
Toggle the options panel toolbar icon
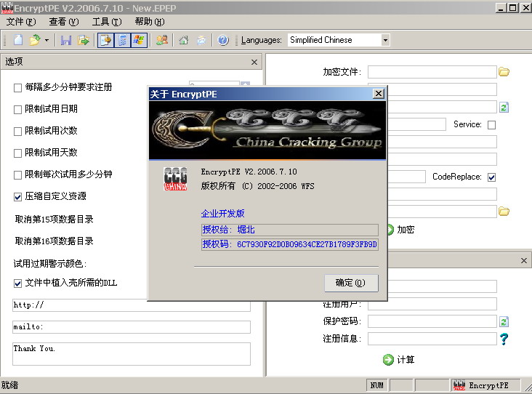point(106,40)
